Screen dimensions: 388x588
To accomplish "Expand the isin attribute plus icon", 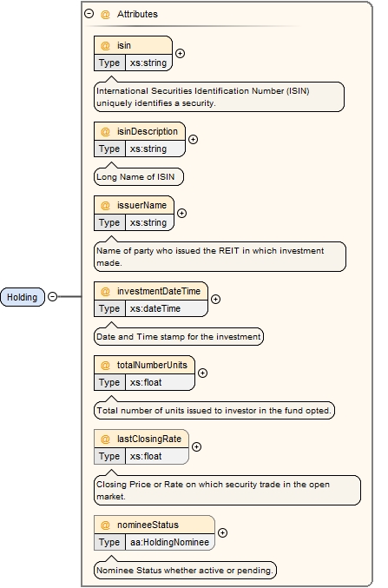I will click(x=181, y=54).
